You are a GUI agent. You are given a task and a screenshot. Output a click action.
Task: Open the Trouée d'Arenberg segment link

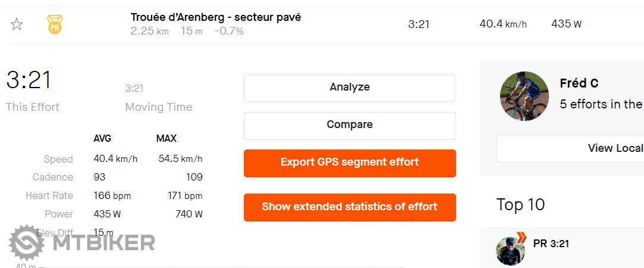(x=216, y=17)
